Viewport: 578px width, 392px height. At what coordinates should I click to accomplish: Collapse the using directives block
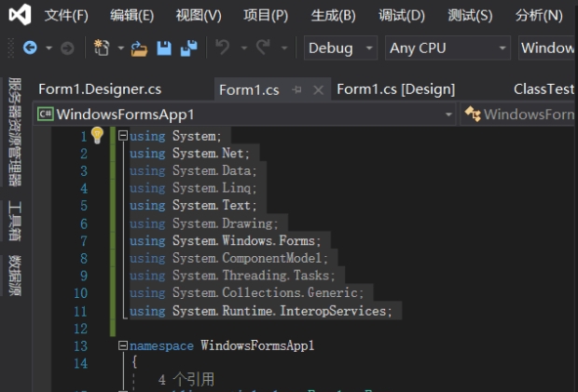(123, 136)
